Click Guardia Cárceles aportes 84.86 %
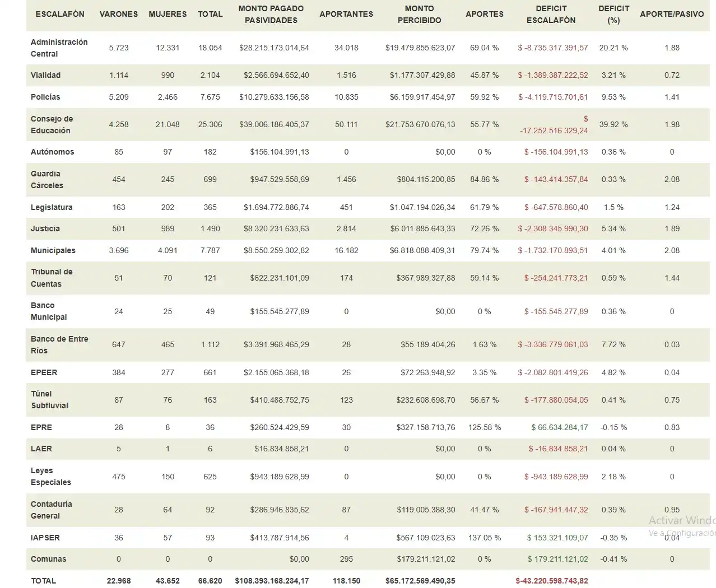 pyautogui.click(x=485, y=179)
